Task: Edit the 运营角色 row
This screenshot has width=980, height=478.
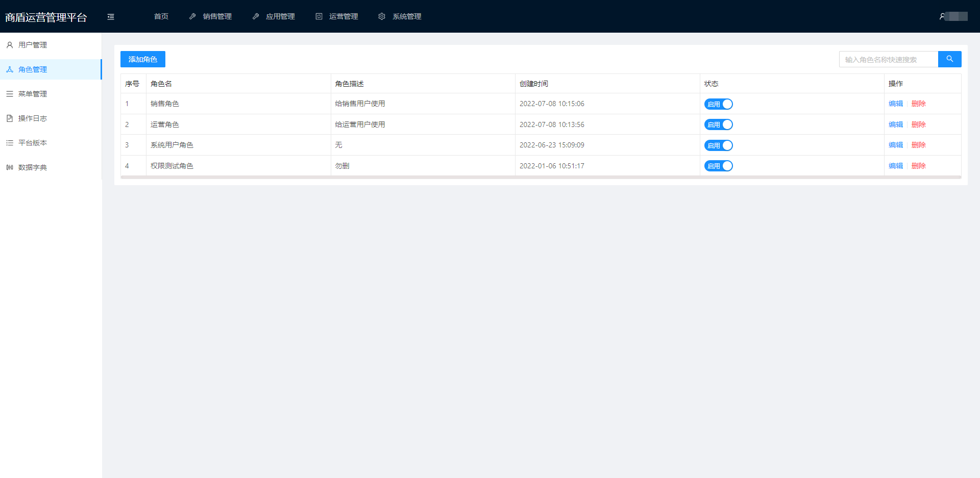Action: click(x=896, y=124)
